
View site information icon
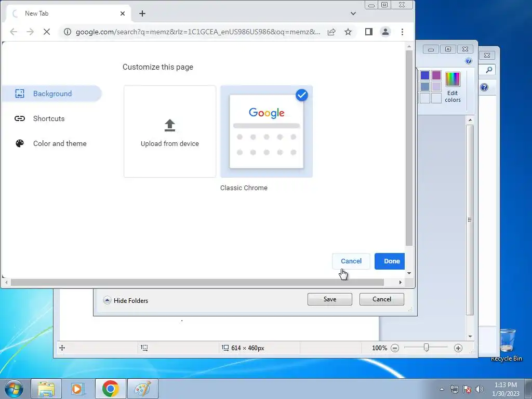(x=68, y=32)
